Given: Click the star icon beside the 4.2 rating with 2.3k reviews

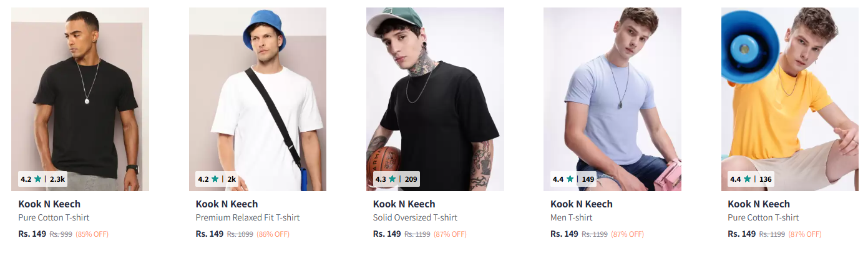Looking at the screenshot, I should pyautogui.click(x=38, y=179).
